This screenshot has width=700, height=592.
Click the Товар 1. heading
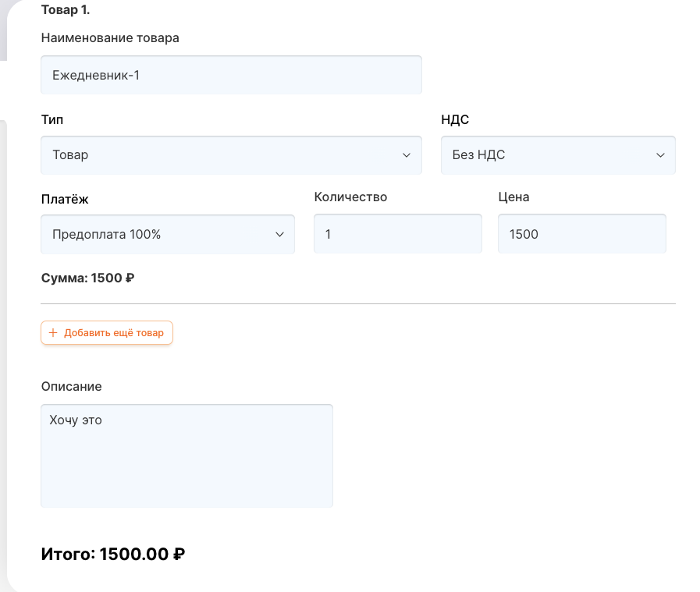tap(66, 10)
